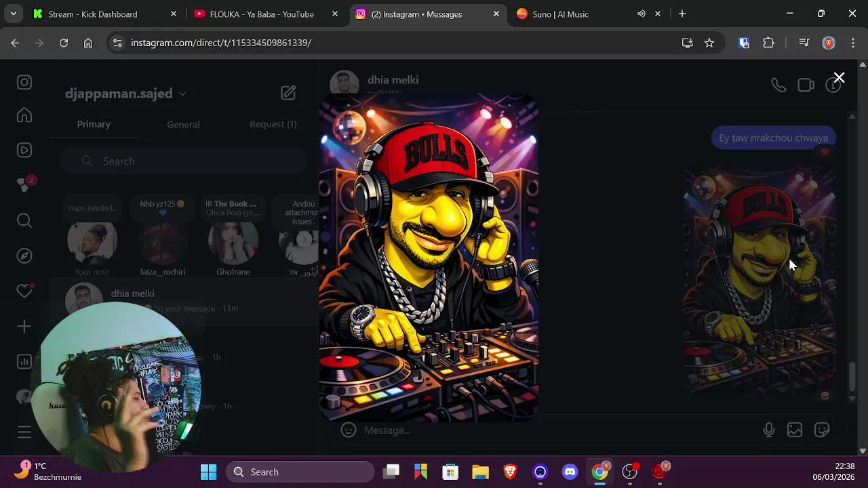Open Notifications heart in sidebar
This screenshot has height=488, width=868.
[24, 291]
